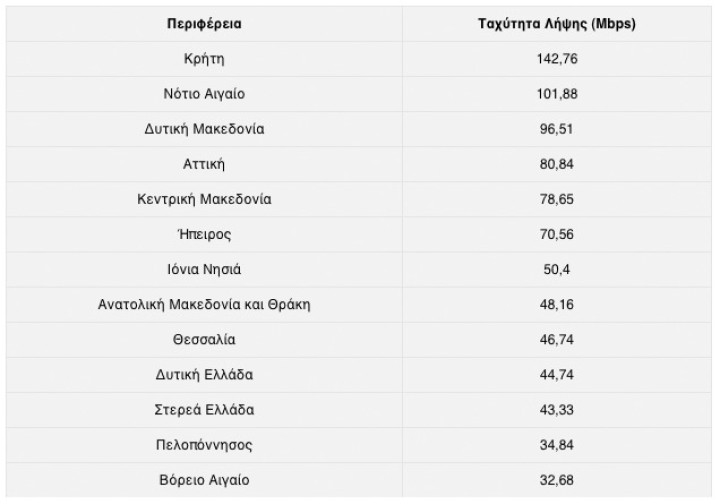Viewport: 720px width, 504px height.
Task: Select the Δυτική Ελλάδα cell
Action: [204, 375]
